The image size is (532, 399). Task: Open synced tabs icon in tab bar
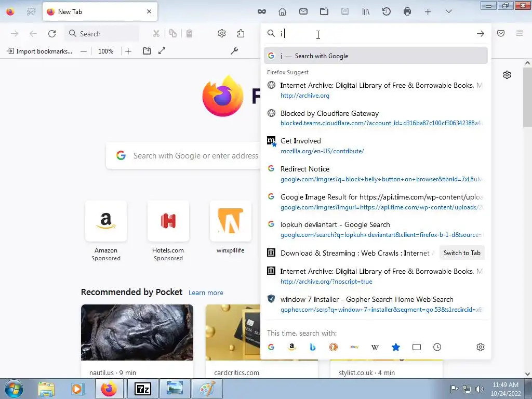click(x=324, y=11)
